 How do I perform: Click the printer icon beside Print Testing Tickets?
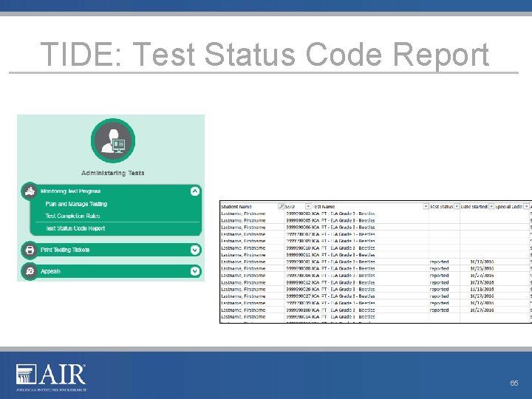[30, 250]
